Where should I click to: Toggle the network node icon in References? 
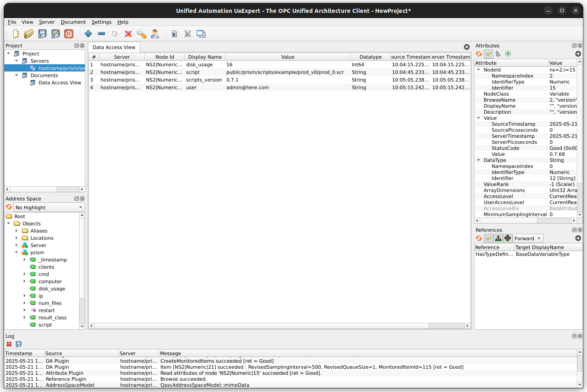(508, 238)
